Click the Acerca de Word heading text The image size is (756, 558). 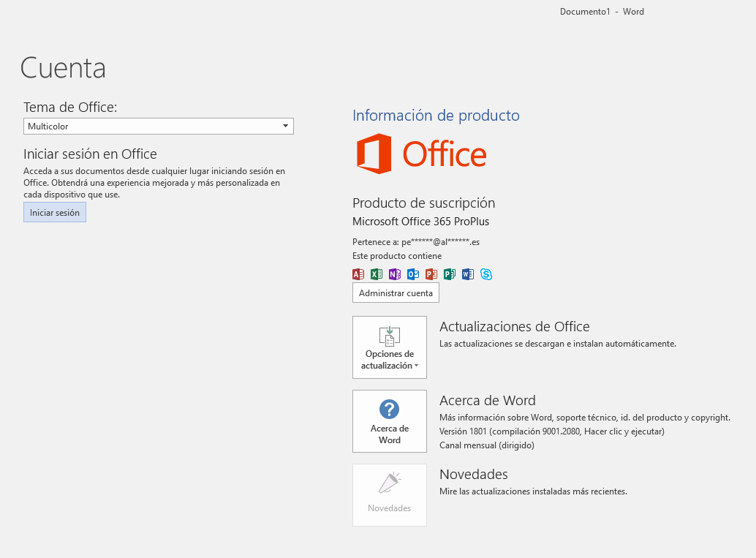point(488,400)
